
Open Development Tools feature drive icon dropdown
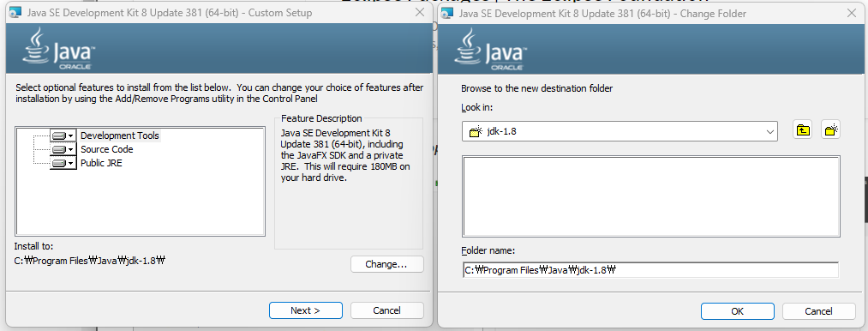(63, 135)
